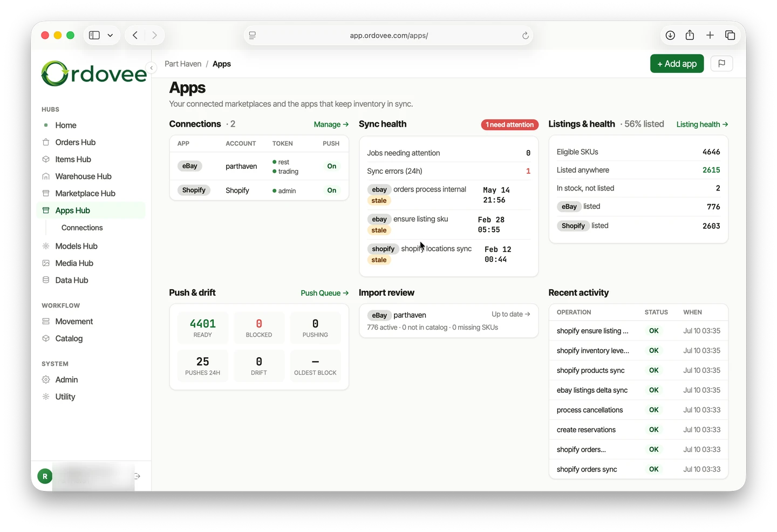Toggle push On for Shopify connection

click(x=332, y=190)
